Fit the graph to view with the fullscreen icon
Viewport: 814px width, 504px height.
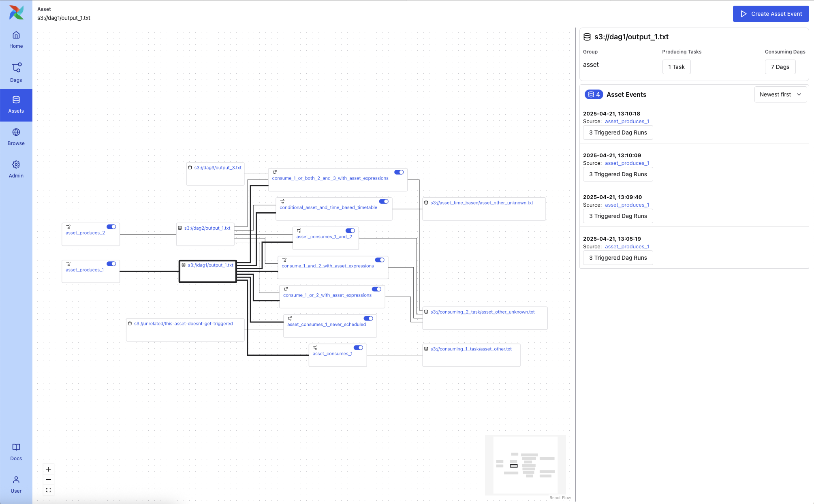(49, 490)
